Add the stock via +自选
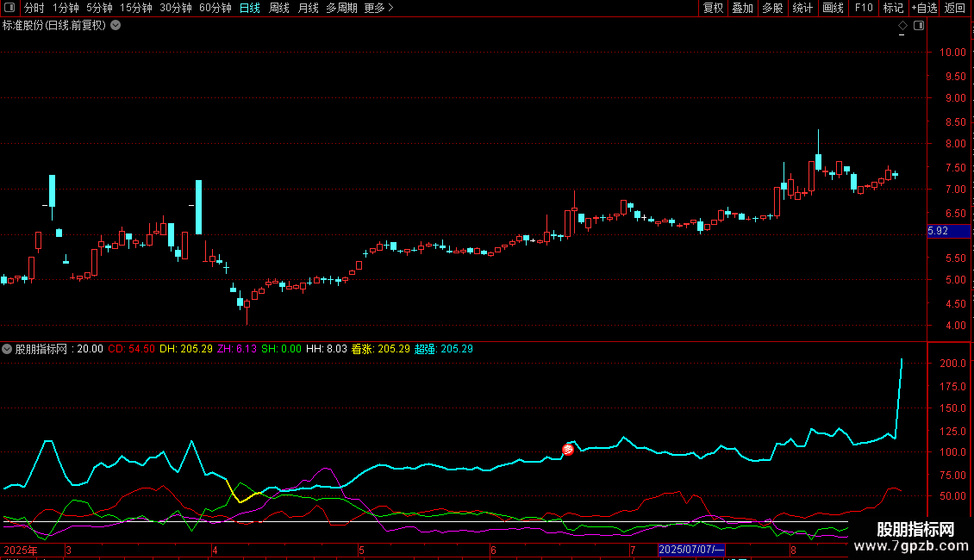The height and width of the screenshot is (560, 974). pos(923,8)
